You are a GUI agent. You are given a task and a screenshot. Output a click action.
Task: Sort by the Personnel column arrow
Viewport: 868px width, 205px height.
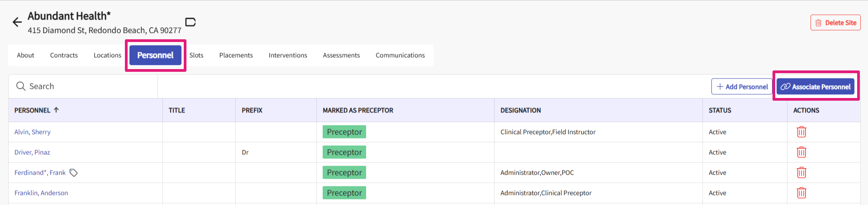coord(57,110)
